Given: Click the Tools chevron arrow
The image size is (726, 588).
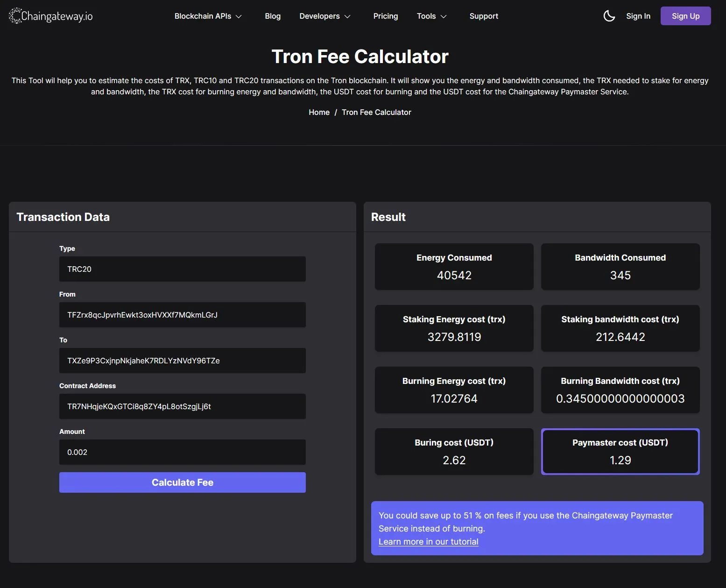Looking at the screenshot, I should click(444, 16).
